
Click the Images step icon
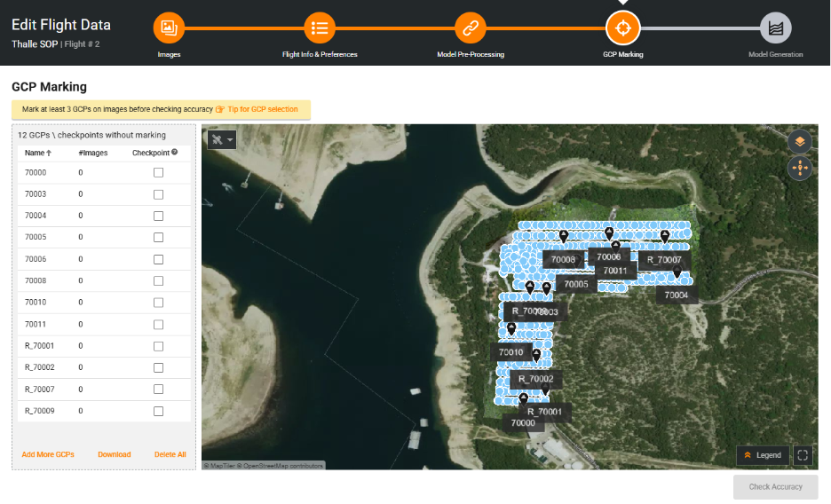click(169, 28)
